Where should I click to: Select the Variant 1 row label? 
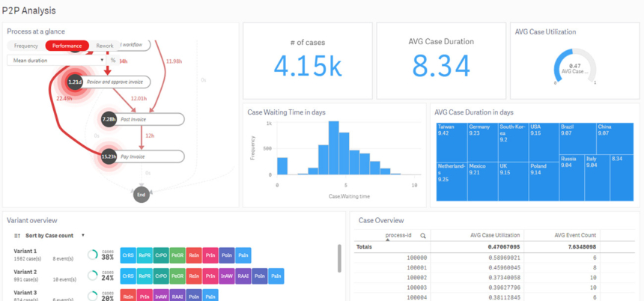pyautogui.click(x=25, y=251)
